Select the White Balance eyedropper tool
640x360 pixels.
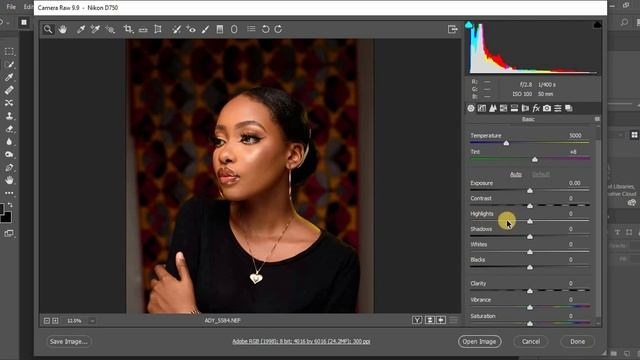[x=81, y=29]
